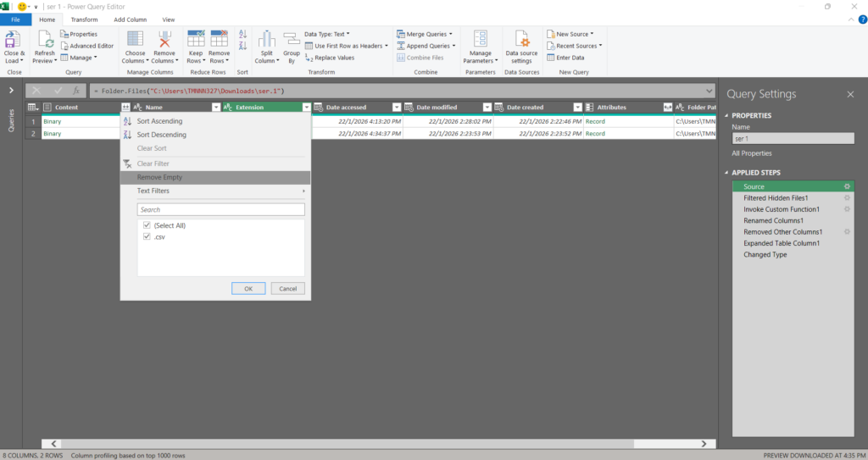
Task: Expand the formula bar dropdown arrow
Action: click(x=709, y=91)
